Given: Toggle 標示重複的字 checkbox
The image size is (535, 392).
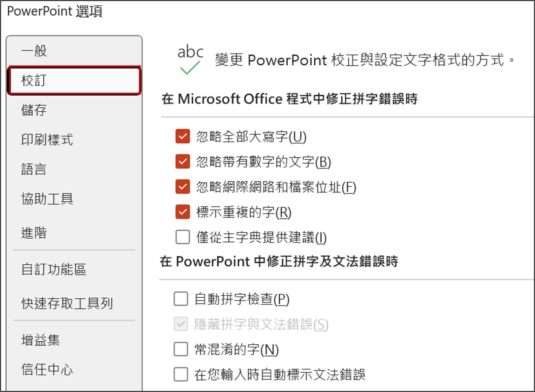Looking at the screenshot, I should tap(183, 212).
